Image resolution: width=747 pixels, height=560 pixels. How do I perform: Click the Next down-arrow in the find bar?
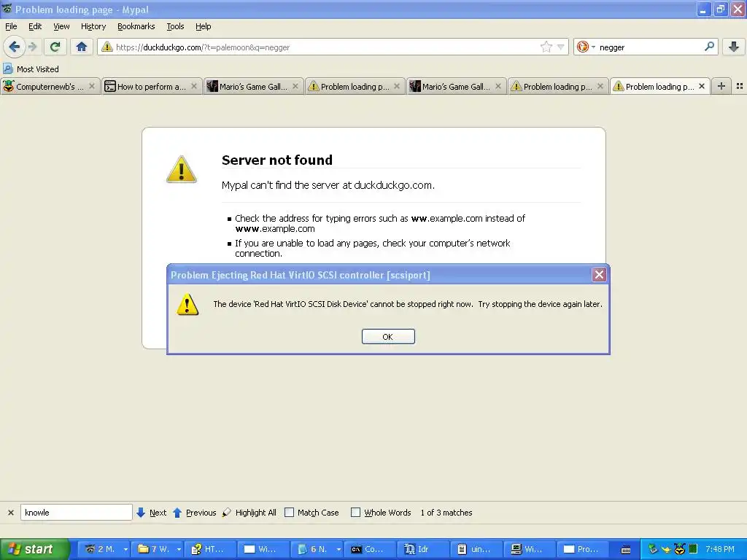(141, 513)
